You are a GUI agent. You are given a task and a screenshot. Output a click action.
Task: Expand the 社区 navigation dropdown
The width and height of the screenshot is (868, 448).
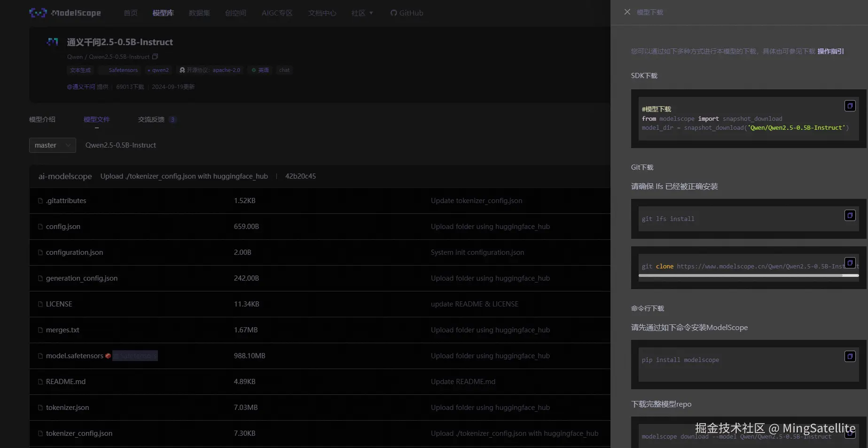click(362, 13)
